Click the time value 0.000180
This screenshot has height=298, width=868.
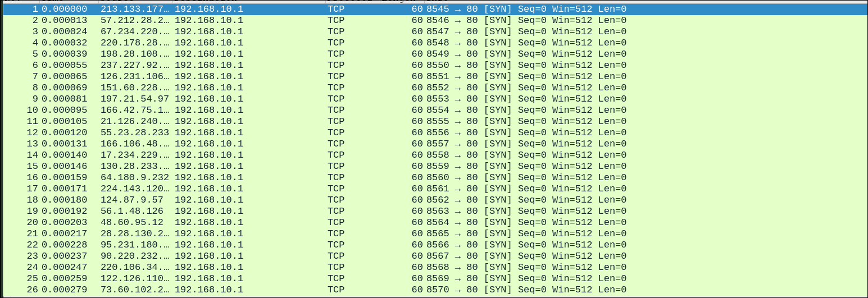(x=64, y=200)
